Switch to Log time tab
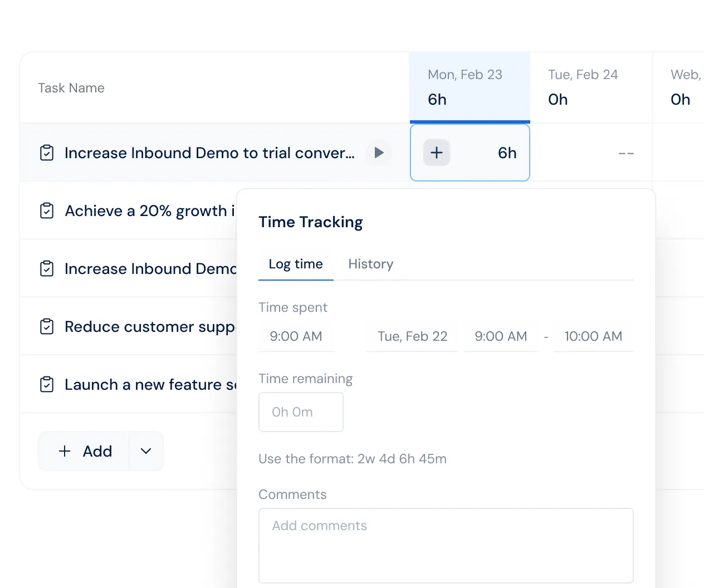This screenshot has width=704, height=588. click(x=296, y=264)
